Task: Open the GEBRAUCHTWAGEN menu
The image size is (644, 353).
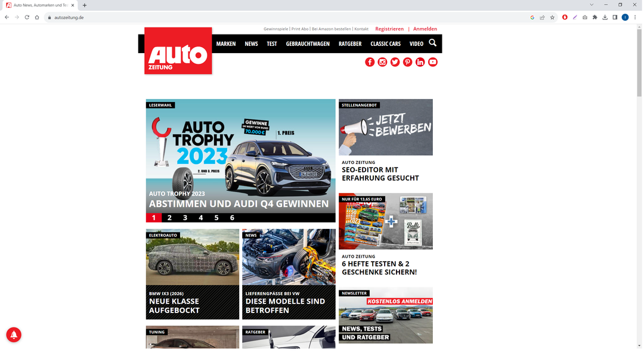Action: point(308,44)
